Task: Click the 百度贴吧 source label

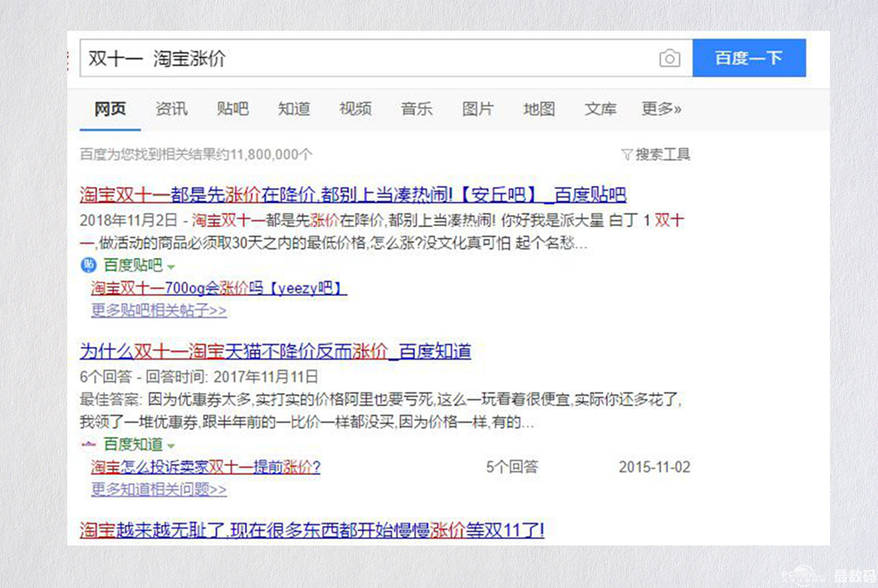Action: pyautogui.click(x=133, y=265)
